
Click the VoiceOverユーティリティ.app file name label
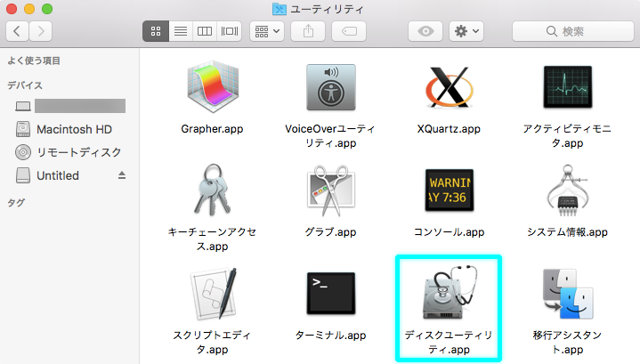click(330, 136)
